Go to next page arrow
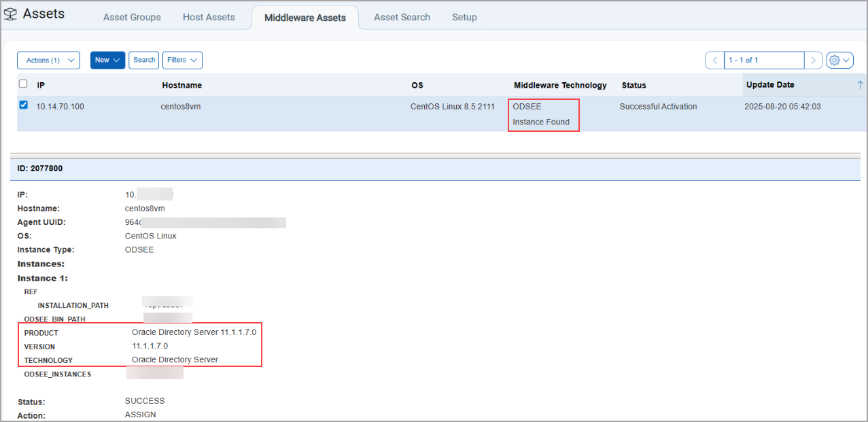The height and width of the screenshot is (422, 868). pyautogui.click(x=814, y=60)
